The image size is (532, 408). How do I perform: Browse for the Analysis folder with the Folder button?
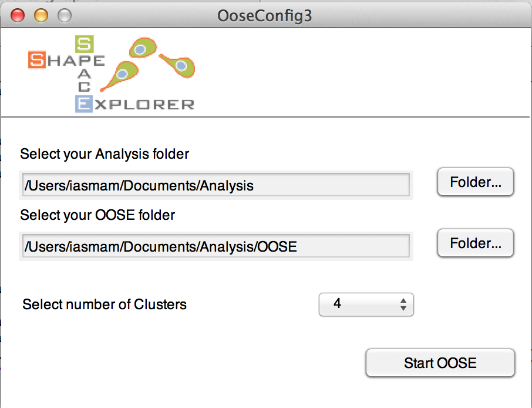pos(476,182)
